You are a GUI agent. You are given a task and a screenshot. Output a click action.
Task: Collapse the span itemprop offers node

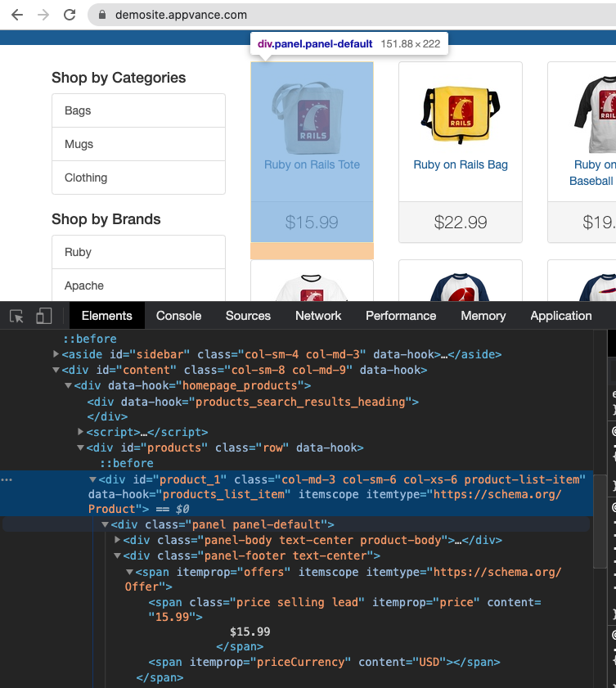click(x=129, y=572)
